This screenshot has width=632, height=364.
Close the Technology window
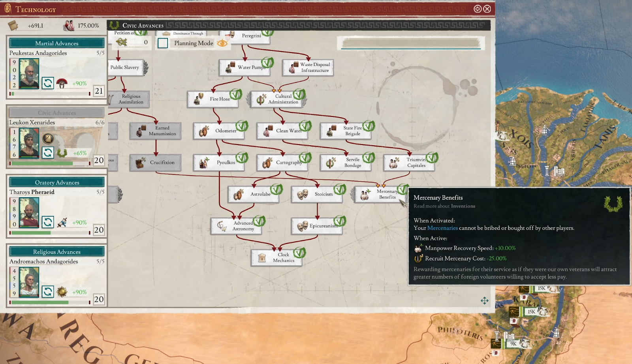pyautogui.click(x=487, y=9)
